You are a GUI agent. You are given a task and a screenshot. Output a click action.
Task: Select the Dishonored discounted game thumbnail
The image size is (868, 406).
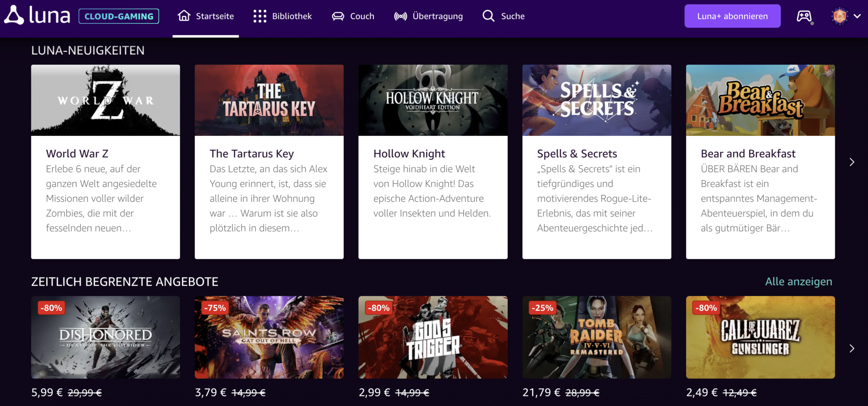[x=106, y=337]
